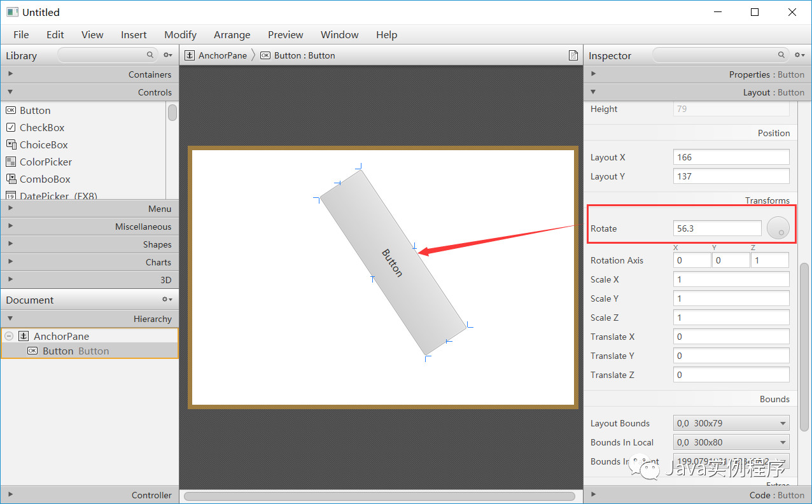Collapse the AnchorPane node in Hierarchy
The image size is (812, 504).
[x=9, y=336]
